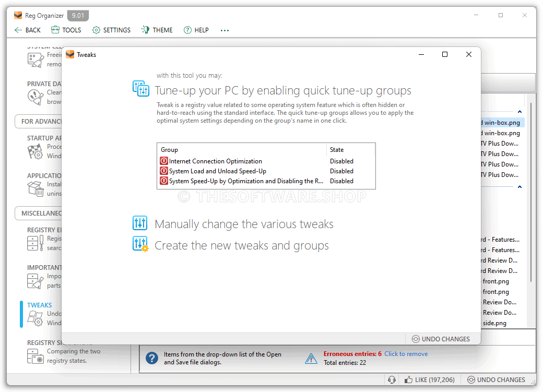Image resolution: width=543 pixels, height=392 pixels.
Task: Collapse the upper file list group chevron
Action: (x=520, y=112)
